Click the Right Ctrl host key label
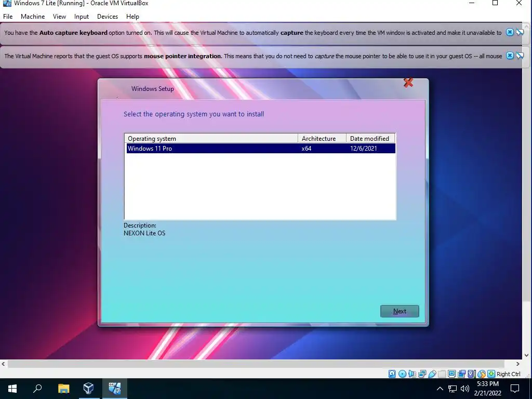The width and height of the screenshot is (532, 399). [508, 374]
